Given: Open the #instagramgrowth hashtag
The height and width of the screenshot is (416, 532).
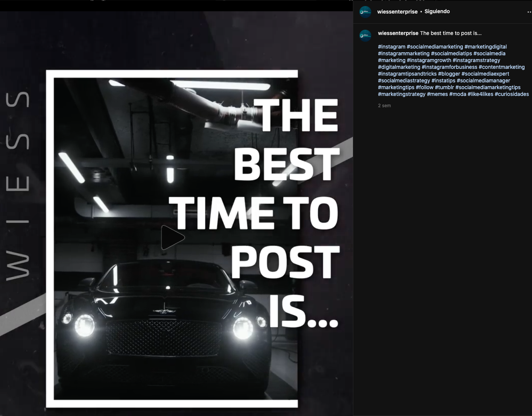Looking at the screenshot, I should click(429, 60).
